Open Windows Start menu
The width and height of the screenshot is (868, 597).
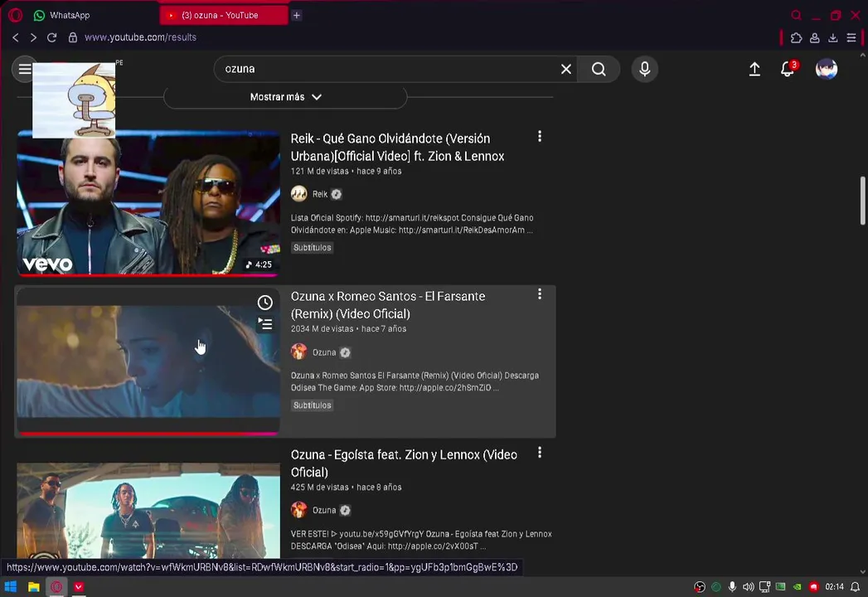click(11, 587)
